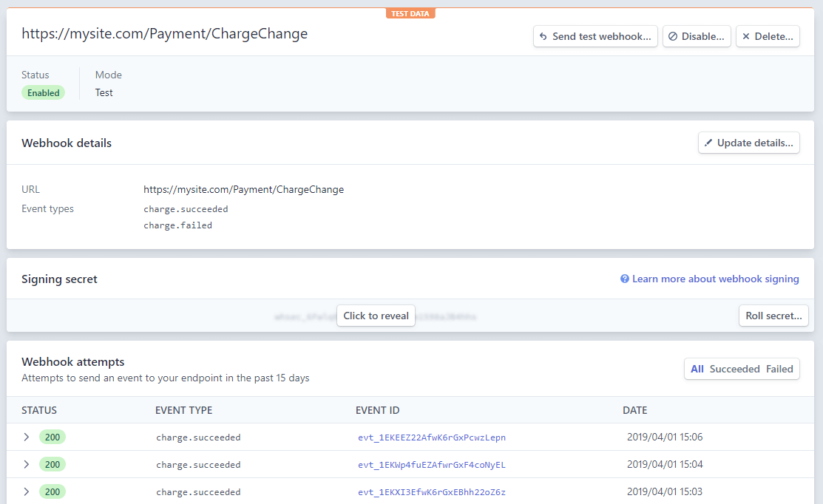Click the pencil icon on Update details button

tap(707, 143)
